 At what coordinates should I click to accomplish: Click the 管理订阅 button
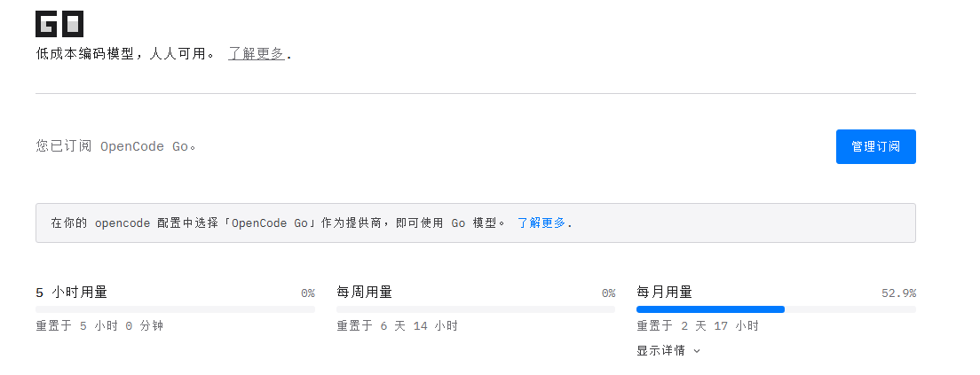coord(875,146)
